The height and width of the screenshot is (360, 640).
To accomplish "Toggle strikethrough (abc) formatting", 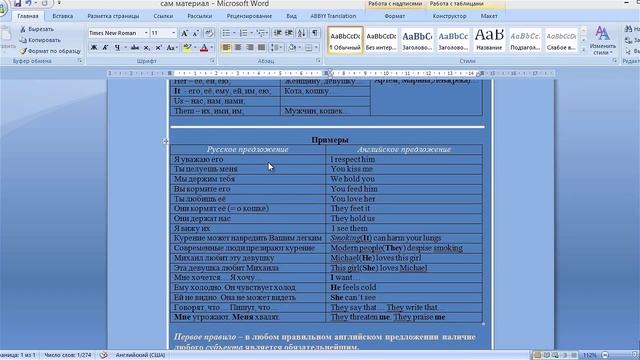I will [x=135, y=48].
